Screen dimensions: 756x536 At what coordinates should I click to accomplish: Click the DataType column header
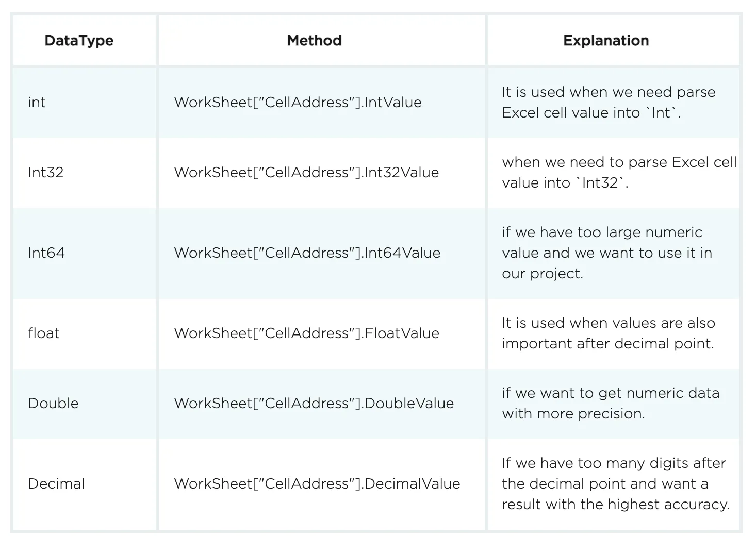(x=79, y=41)
